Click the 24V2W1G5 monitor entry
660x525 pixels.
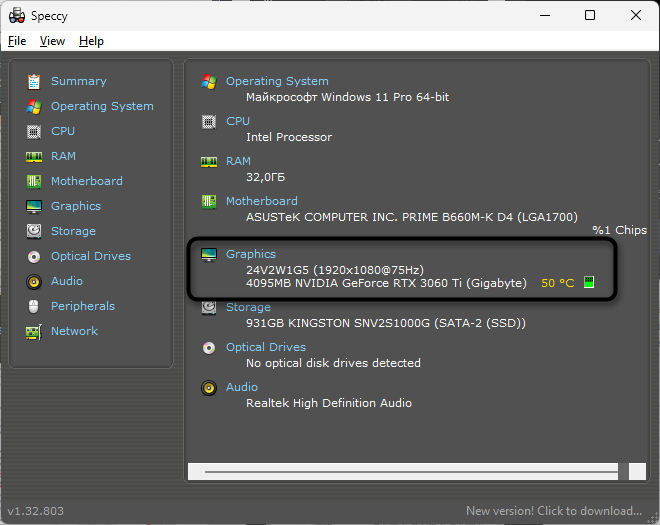[335, 270]
